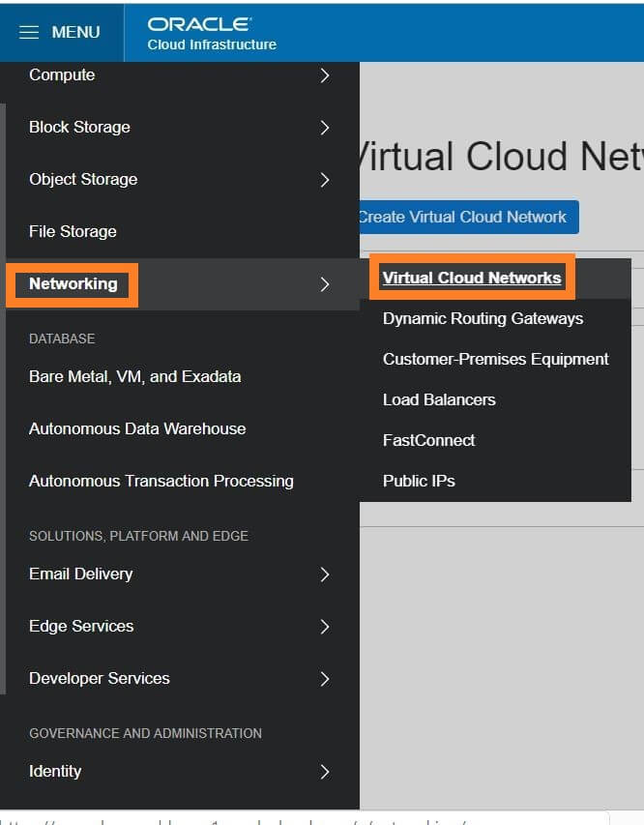The width and height of the screenshot is (644, 825).
Task: Click the SOLUTIONS, PLATFORM AND EDGE heading
Action: [139, 536]
